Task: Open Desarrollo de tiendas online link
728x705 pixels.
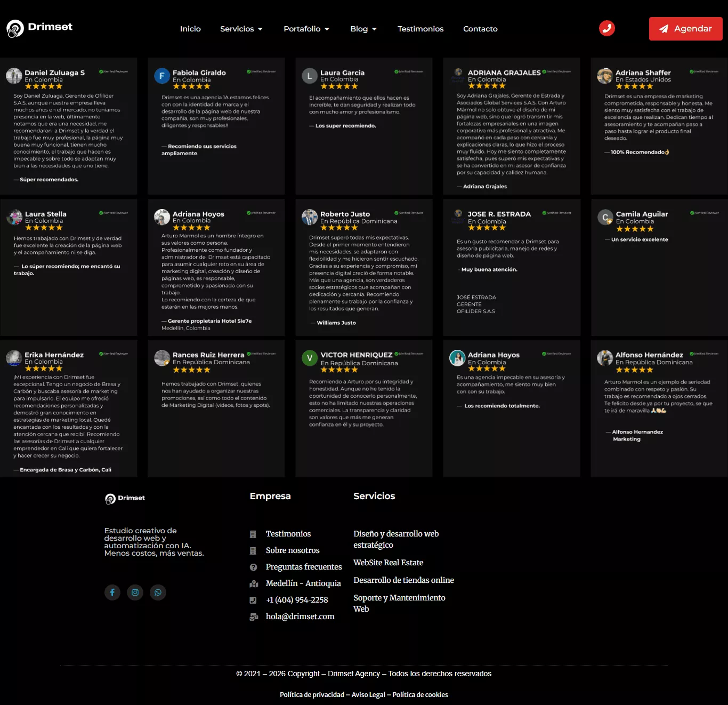Action: [403, 580]
